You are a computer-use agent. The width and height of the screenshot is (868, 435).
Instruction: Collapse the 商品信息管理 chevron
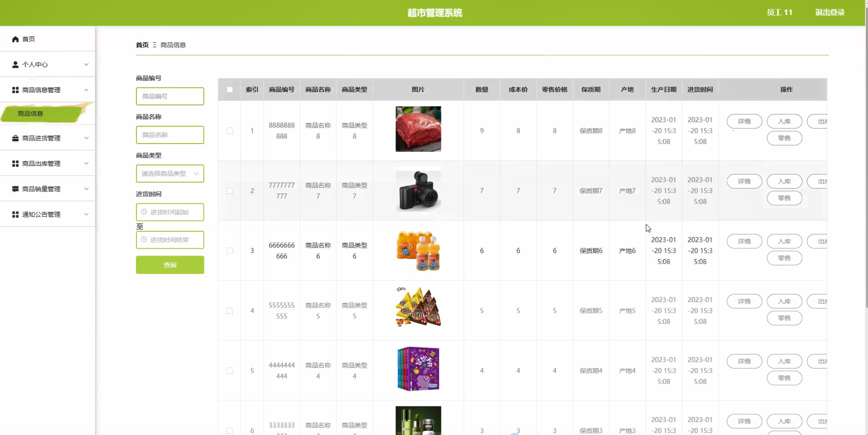pos(86,90)
